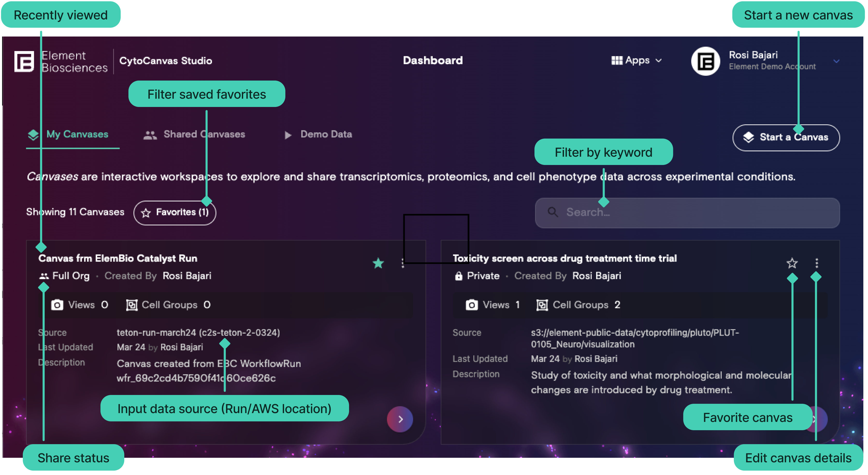868x475 pixels.
Task: Open the Apps grid icon
Action: [617, 60]
